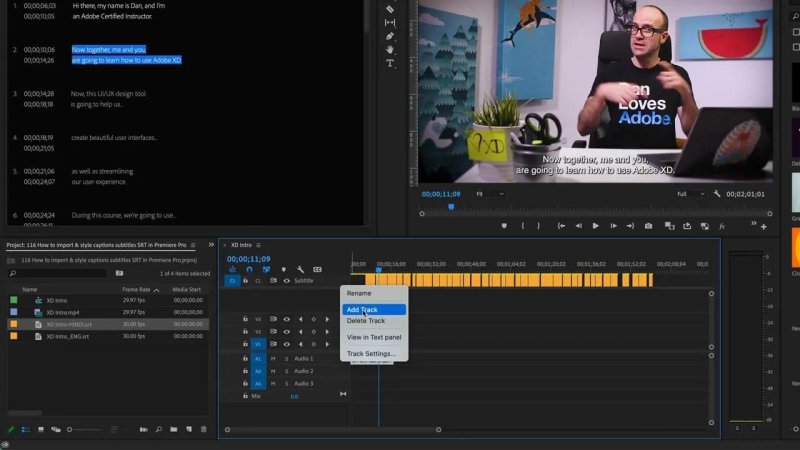Open the Full playback resolution dropdown
Image resolution: width=800 pixels, height=450 pixels.
click(x=690, y=194)
